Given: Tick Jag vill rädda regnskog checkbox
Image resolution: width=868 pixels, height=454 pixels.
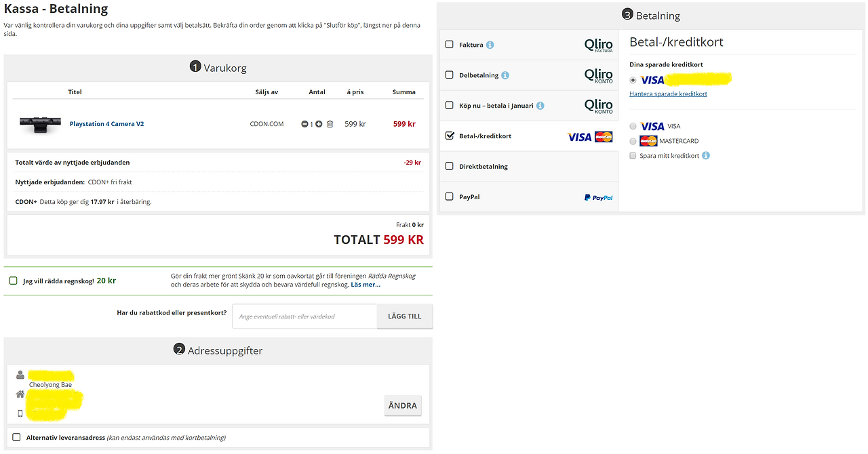Looking at the screenshot, I should tap(14, 281).
